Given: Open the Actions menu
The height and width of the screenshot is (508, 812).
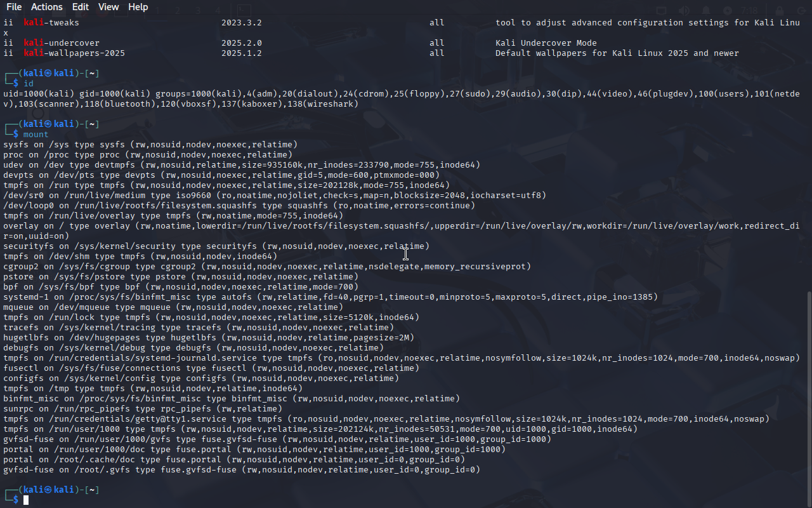Looking at the screenshot, I should (46, 7).
